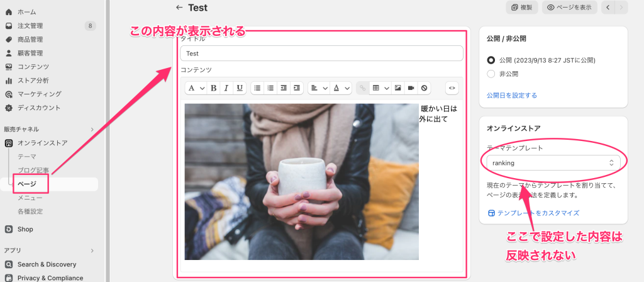This screenshot has width=644, height=282.
Task: Select the 非公開 radio button
Action: [x=491, y=74]
